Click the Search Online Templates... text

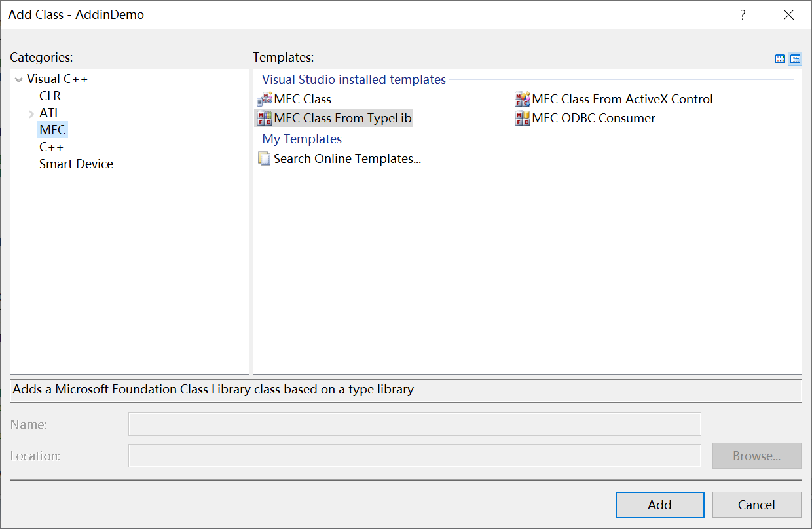pyautogui.click(x=347, y=158)
